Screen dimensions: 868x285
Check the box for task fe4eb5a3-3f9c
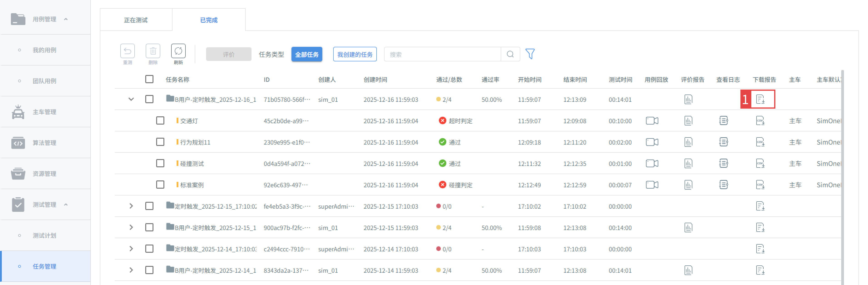coord(149,206)
